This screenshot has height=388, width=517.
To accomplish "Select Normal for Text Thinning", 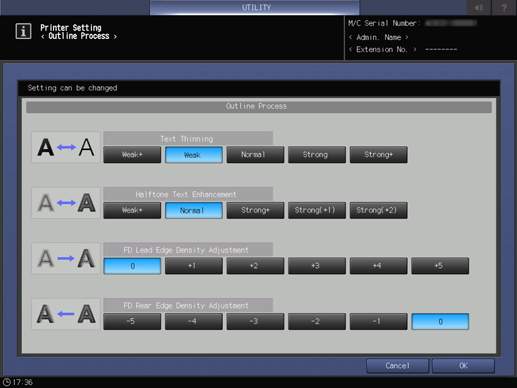I will 255,155.
